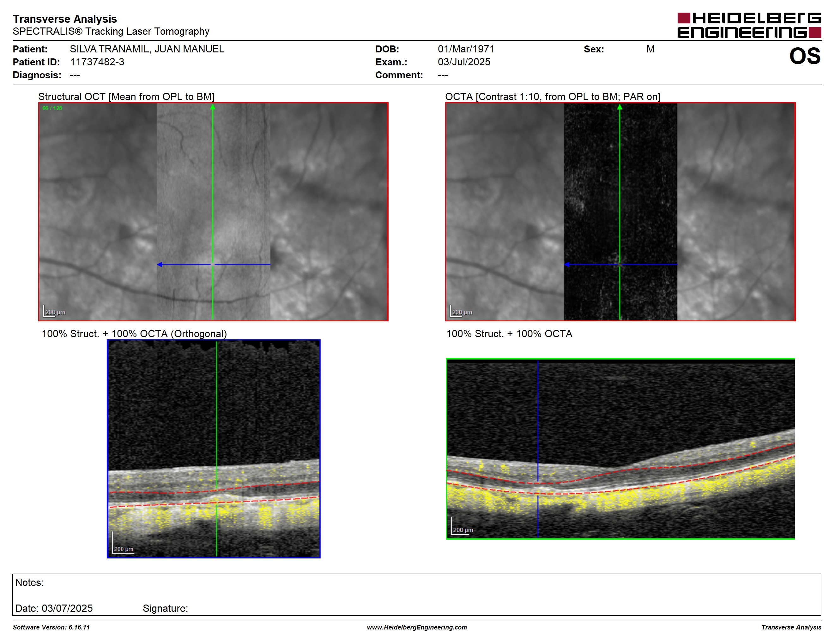Open the Structural OCT en-face image
Image resolution: width=834 pixels, height=644 pixels.
pos(213,212)
